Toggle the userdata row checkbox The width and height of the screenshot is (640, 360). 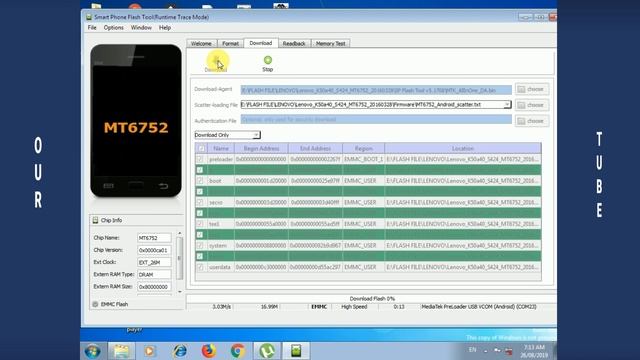pos(200,267)
